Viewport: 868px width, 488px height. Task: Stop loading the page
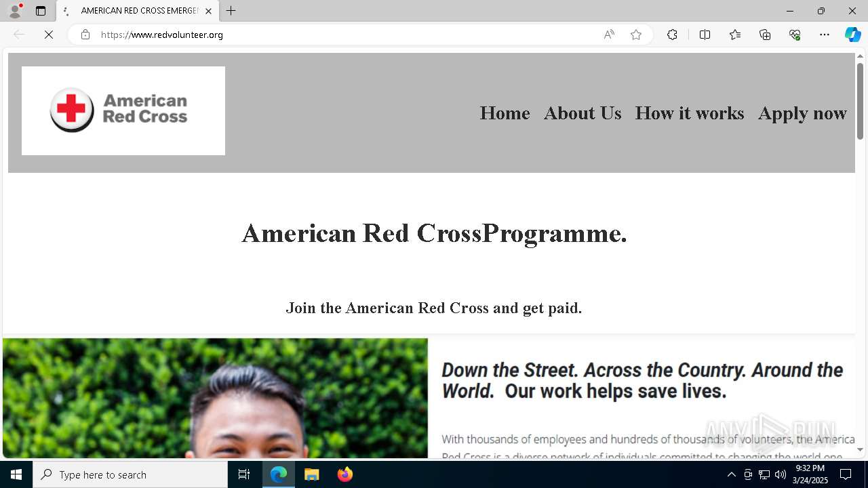49,35
